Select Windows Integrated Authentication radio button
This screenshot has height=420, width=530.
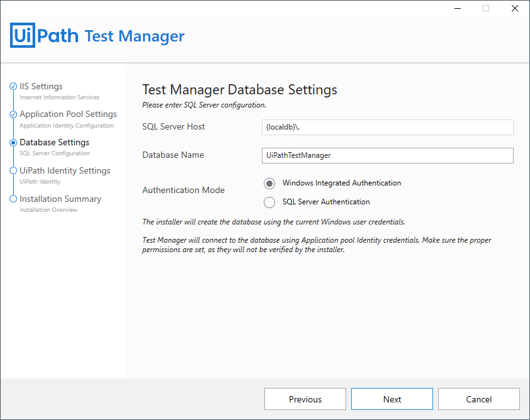click(x=269, y=184)
